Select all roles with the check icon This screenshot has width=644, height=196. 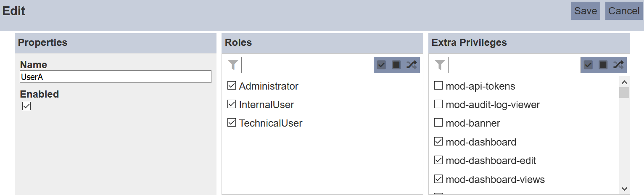pyautogui.click(x=381, y=65)
